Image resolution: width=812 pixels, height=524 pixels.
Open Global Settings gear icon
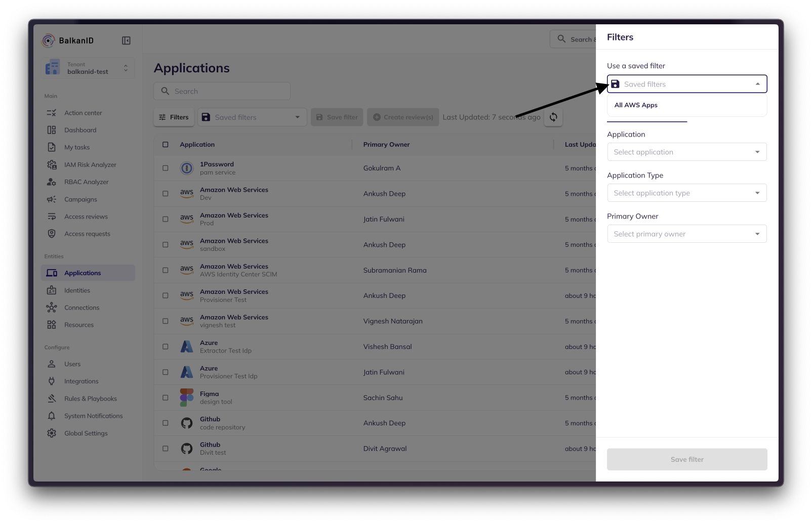point(52,433)
